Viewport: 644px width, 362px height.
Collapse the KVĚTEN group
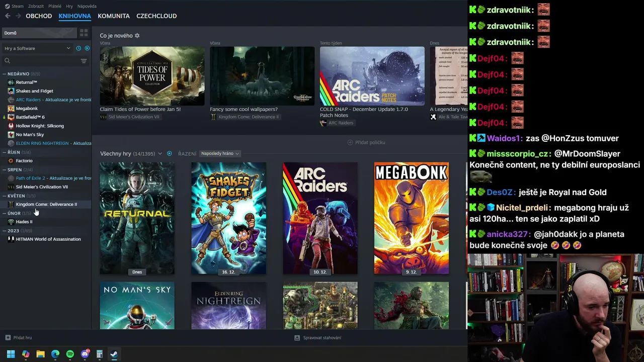coord(4,196)
